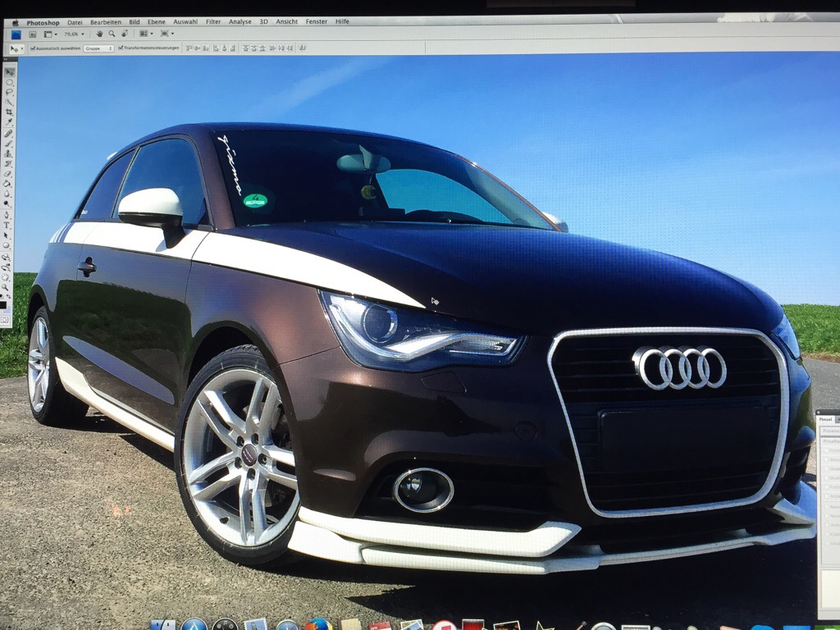840x630 pixels.
Task: Open the Analyse menu
Action: 240,22
